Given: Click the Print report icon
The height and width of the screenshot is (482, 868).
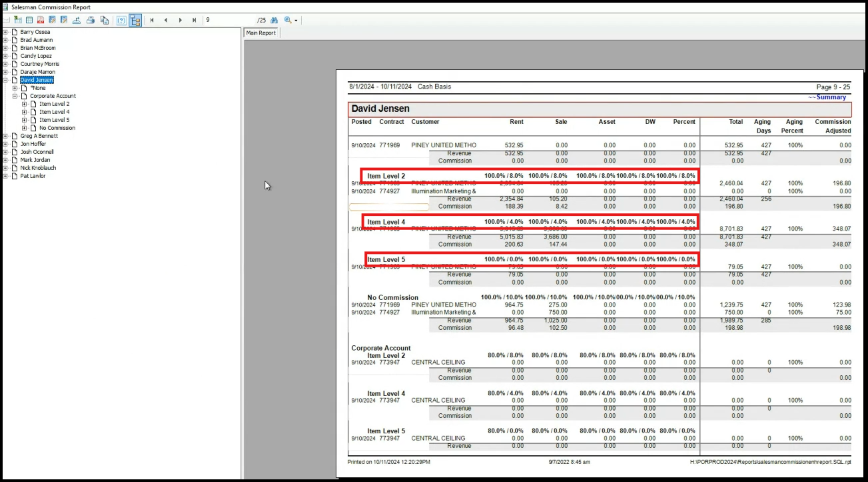Looking at the screenshot, I should point(91,20).
